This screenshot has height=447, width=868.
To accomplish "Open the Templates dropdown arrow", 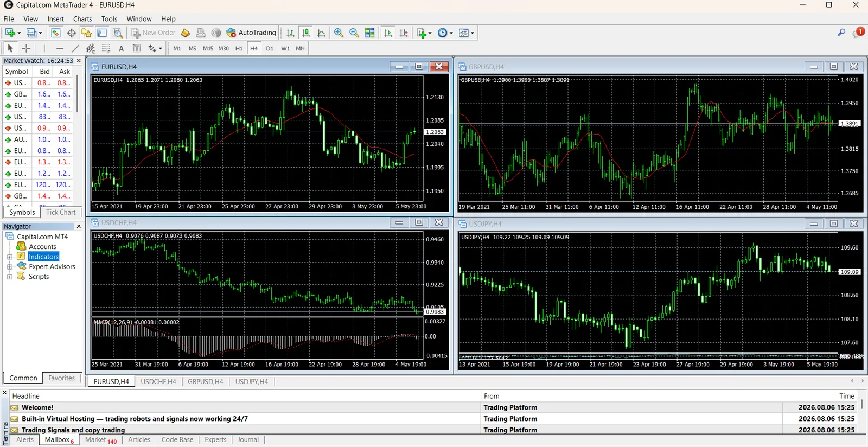I will [x=473, y=33].
